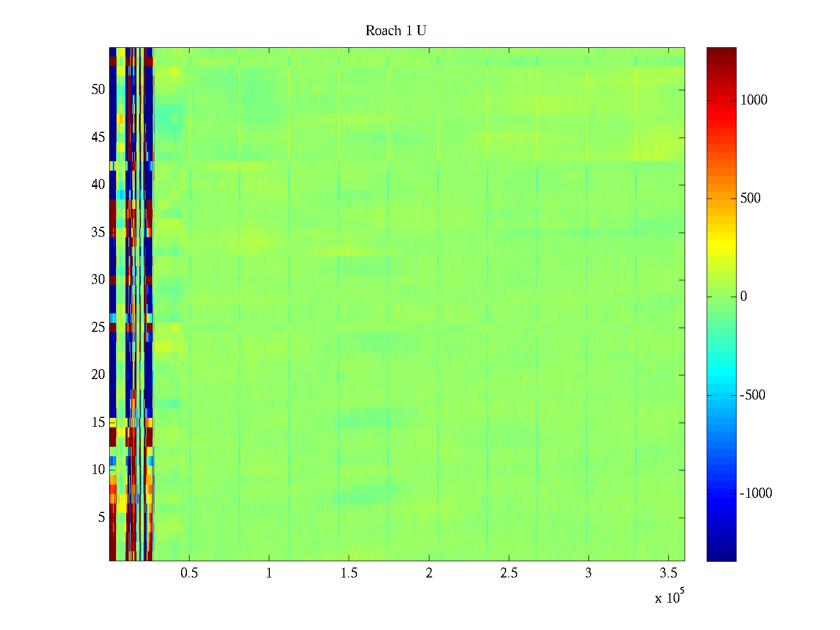Click y-axis tick label 50
This screenshot has width=840, height=630.
click(98, 90)
